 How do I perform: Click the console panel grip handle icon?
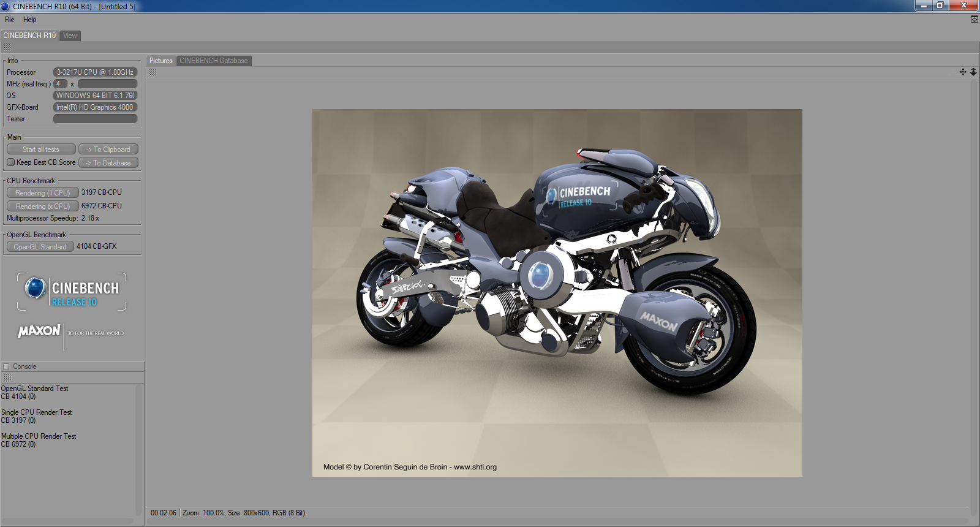pos(7,377)
